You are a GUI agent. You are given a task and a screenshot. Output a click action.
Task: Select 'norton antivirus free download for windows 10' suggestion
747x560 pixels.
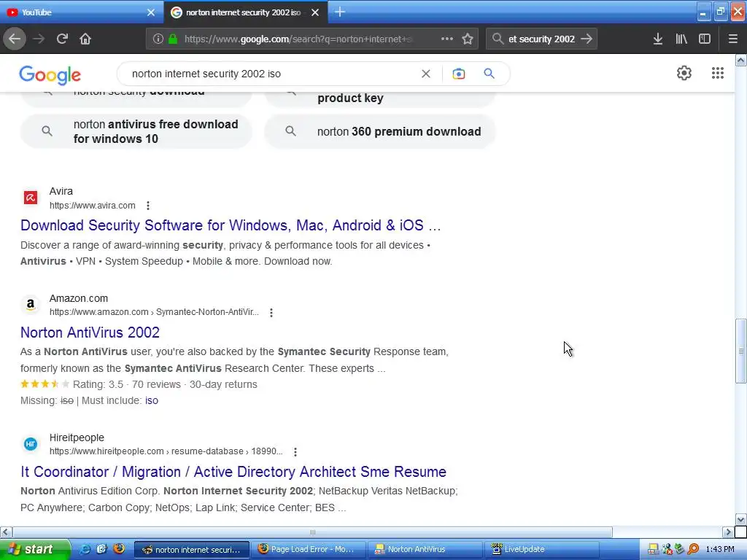coord(136,131)
